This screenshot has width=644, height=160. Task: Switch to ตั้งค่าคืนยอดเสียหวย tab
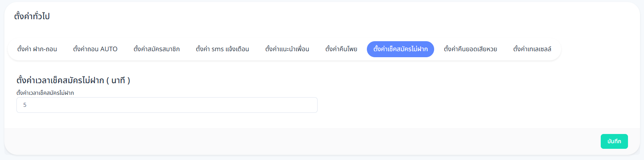pyautogui.click(x=471, y=49)
